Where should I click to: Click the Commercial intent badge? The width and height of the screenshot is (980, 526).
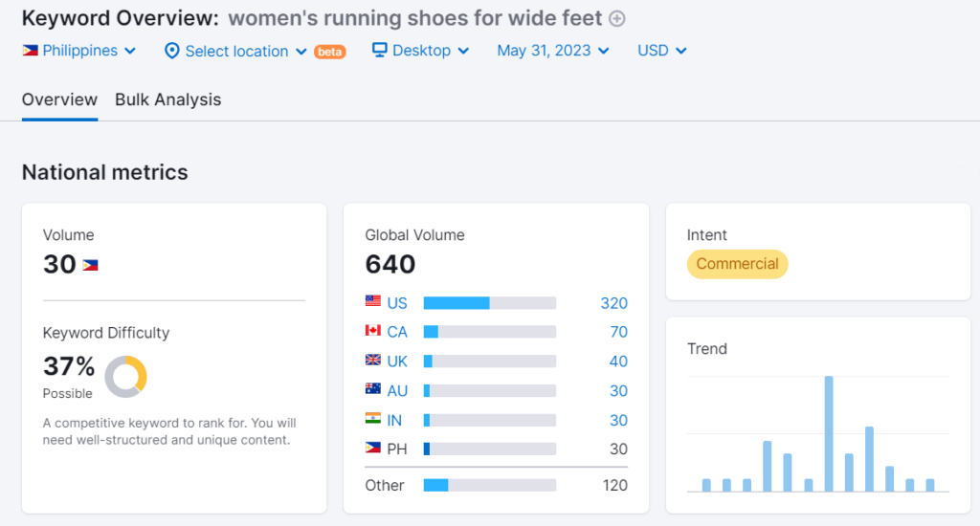737,264
